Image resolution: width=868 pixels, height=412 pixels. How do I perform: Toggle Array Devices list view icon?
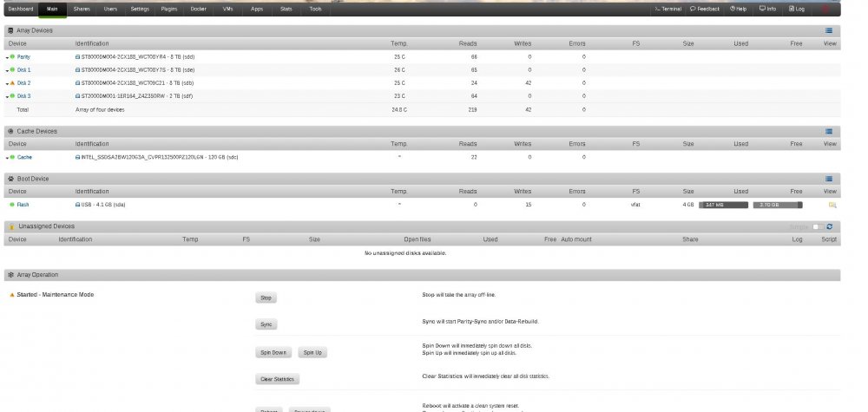(x=829, y=31)
